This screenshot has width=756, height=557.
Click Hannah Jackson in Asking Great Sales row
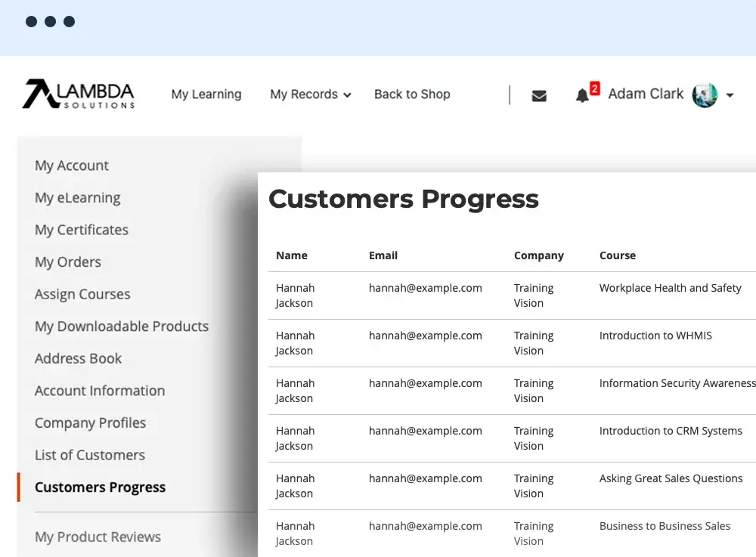295,486
